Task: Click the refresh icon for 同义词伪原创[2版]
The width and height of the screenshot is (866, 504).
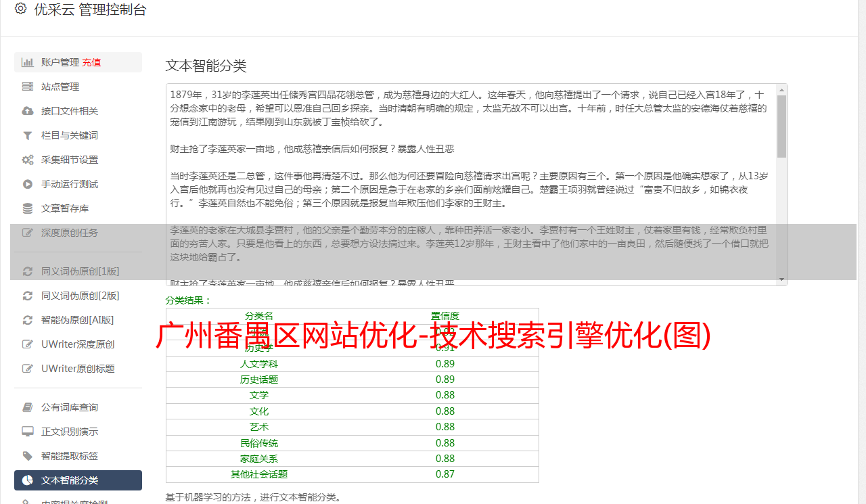Action: pos(28,296)
